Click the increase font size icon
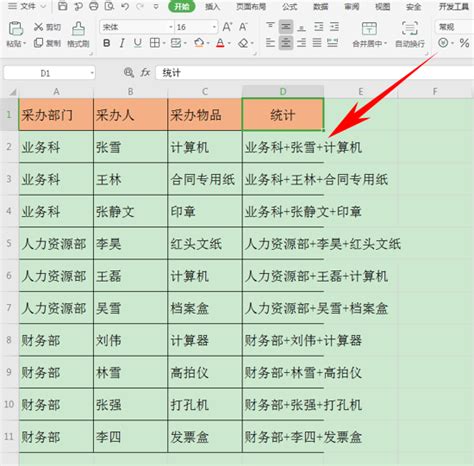Viewport: 474px width, 466px height. pos(227,27)
